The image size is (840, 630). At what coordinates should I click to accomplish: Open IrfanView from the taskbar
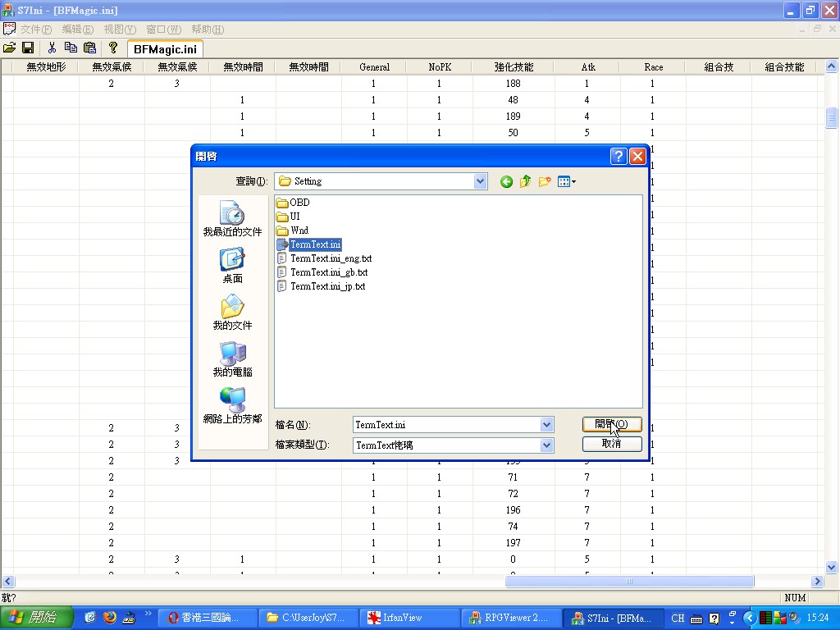point(404,618)
